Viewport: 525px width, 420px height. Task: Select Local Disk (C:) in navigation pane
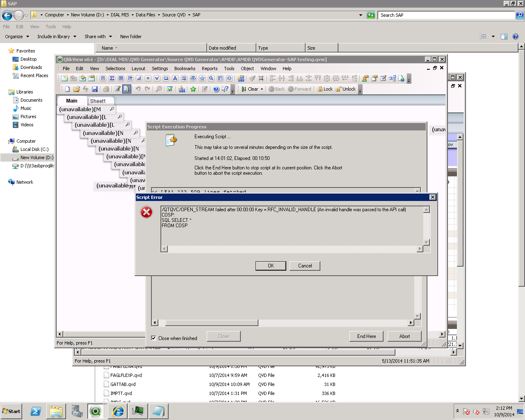click(34, 149)
